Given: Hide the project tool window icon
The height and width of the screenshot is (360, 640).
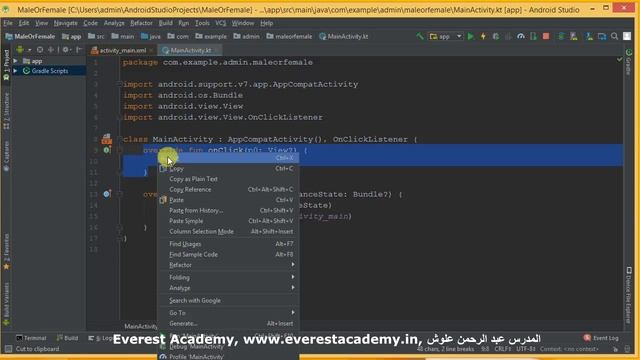Looking at the screenshot, I should [79, 50].
